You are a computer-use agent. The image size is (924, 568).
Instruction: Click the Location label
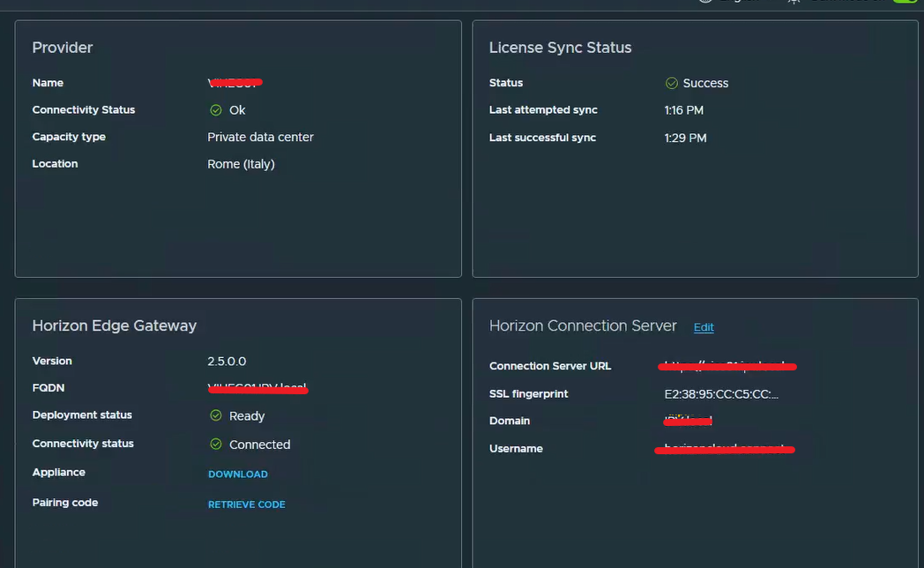click(x=55, y=164)
